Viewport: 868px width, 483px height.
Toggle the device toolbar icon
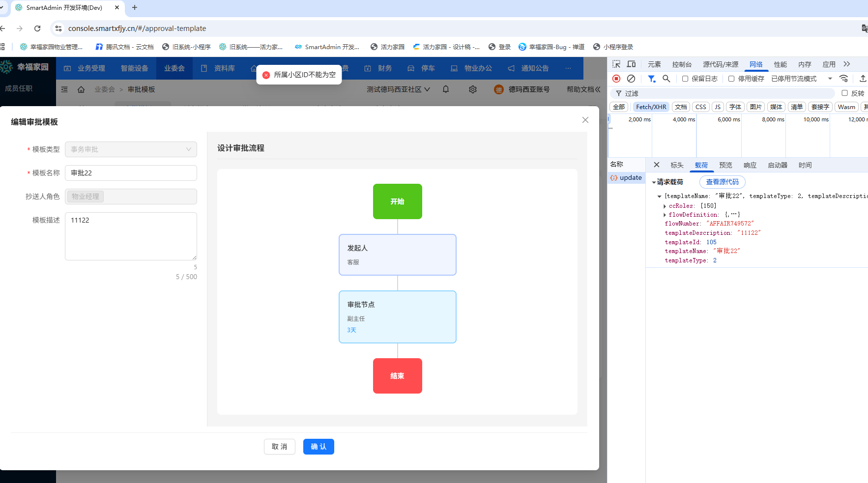(x=632, y=64)
